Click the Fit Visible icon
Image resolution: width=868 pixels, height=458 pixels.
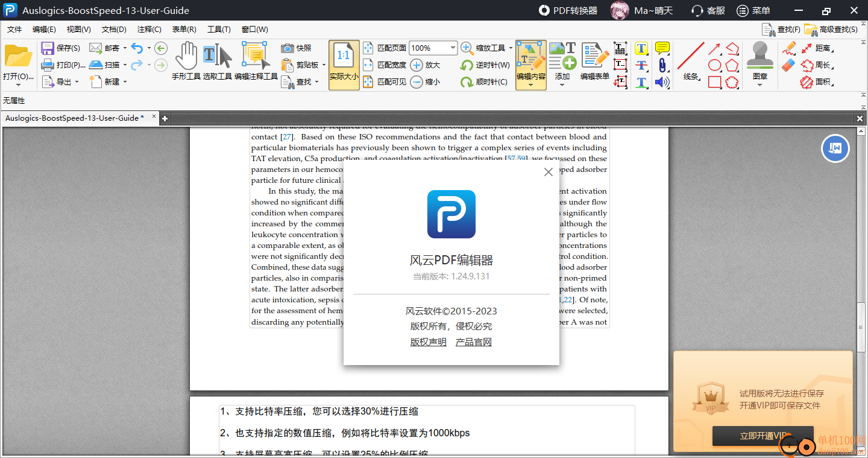pos(368,81)
